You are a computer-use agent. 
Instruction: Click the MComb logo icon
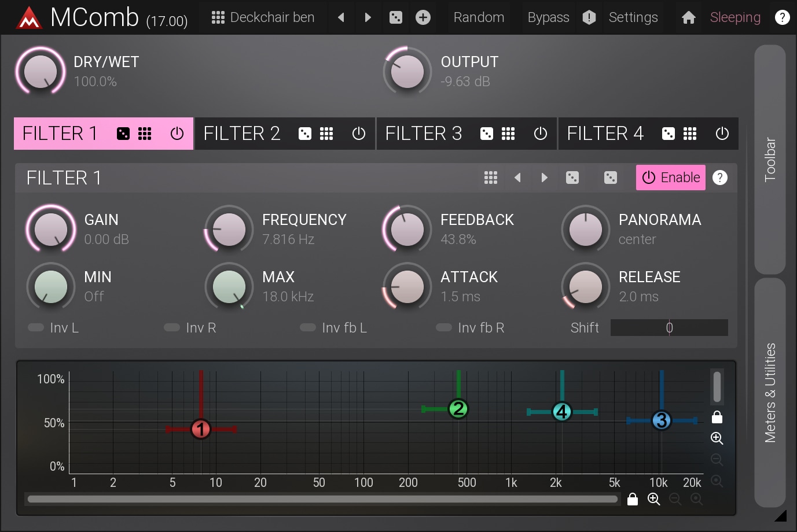[29, 18]
